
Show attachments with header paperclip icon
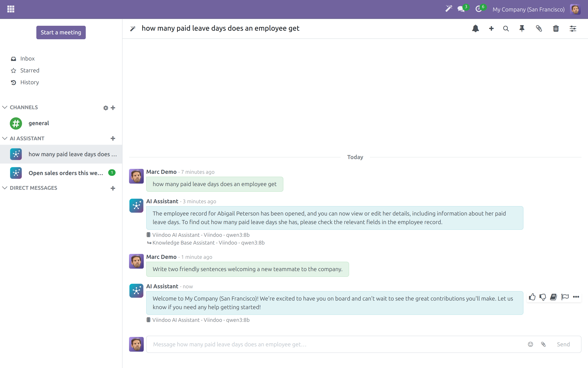pos(539,28)
